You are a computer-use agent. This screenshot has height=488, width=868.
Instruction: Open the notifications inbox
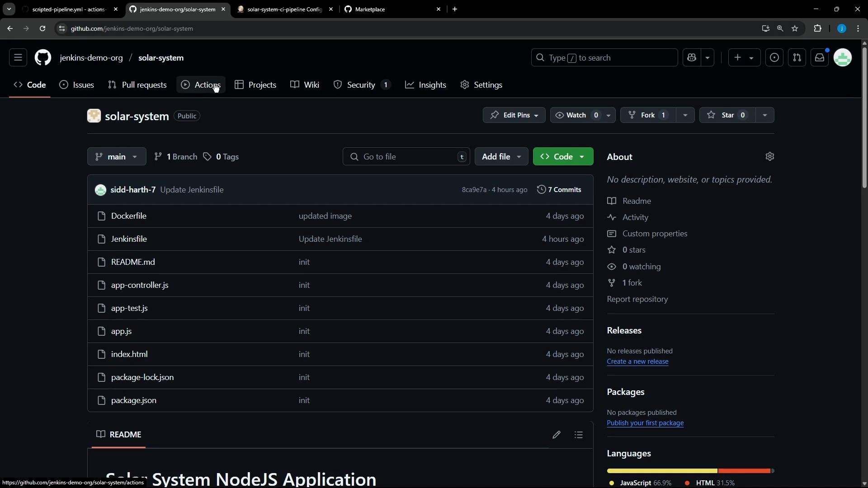coord(820,57)
